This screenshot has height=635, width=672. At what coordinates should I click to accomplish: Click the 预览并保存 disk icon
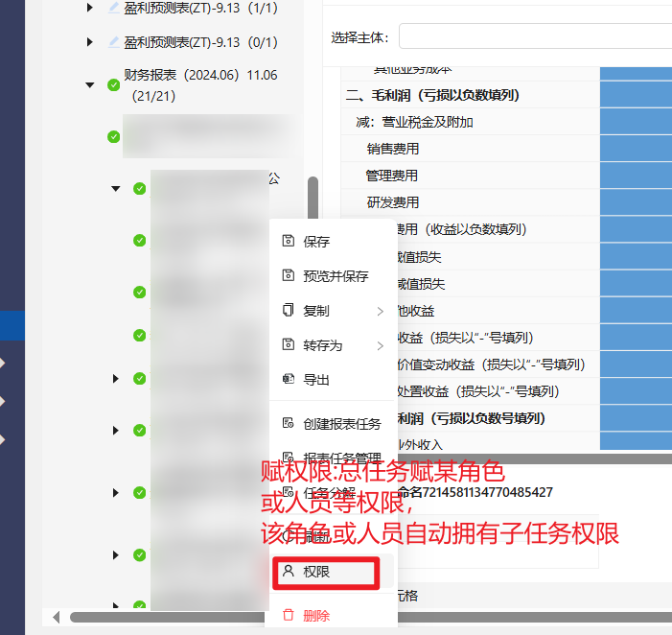pos(289,275)
